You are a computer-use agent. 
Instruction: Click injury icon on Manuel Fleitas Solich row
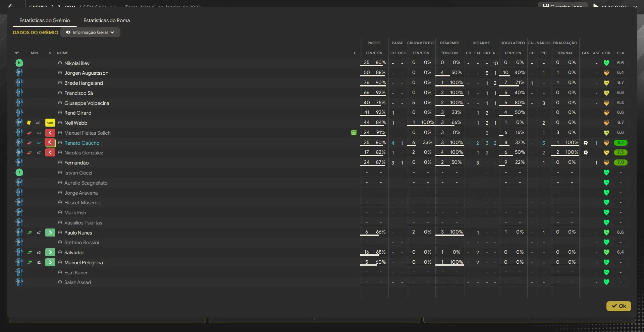coord(354,133)
